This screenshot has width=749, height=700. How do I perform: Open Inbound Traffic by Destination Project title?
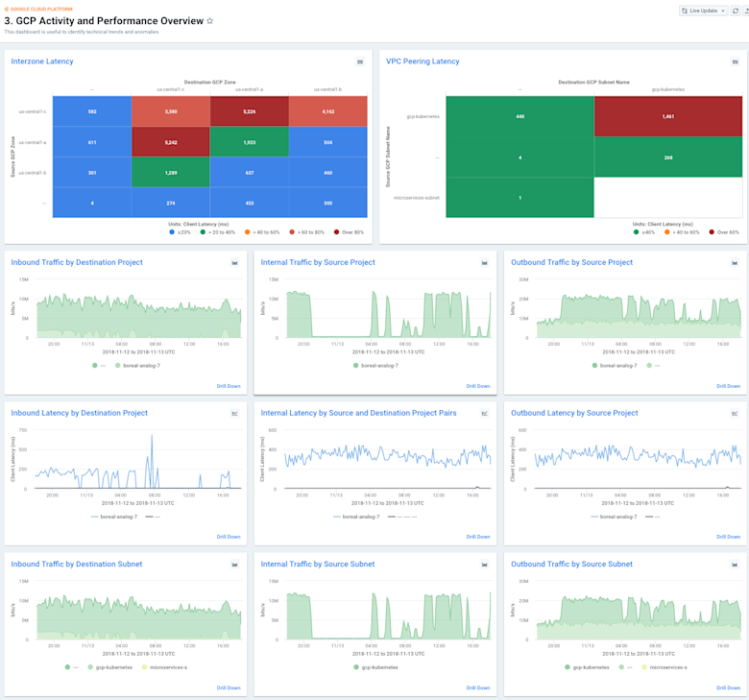77,262
